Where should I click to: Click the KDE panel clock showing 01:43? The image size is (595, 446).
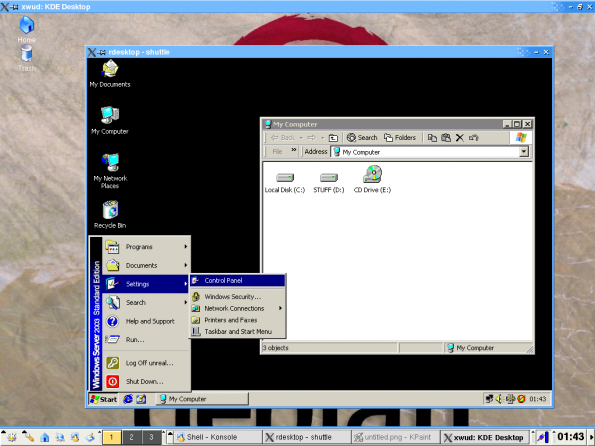click(x=570, y=437)
